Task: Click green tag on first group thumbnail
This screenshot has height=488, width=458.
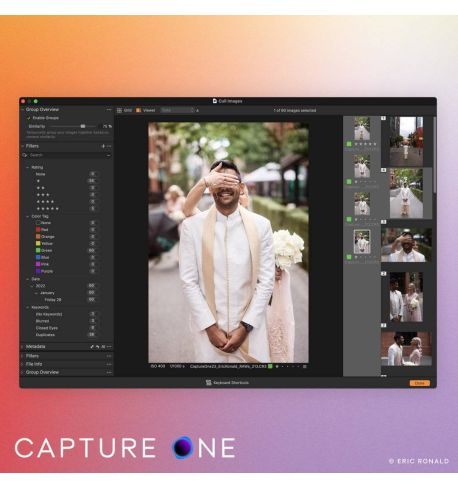Action: pos(349,144)
